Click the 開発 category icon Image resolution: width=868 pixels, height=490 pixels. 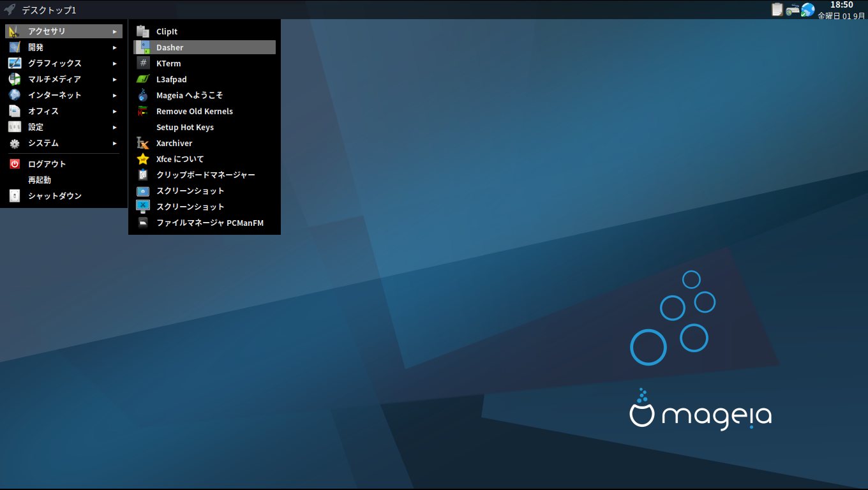coord(15,47)
